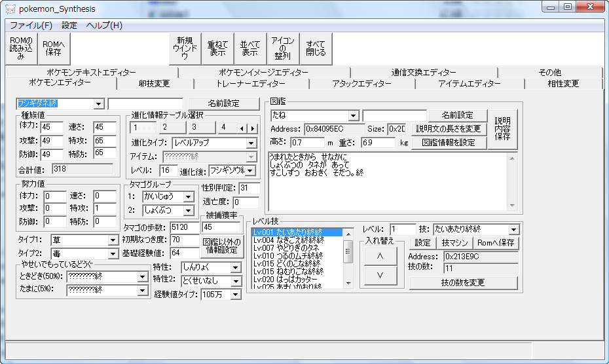This screenshot has width=609, height=364.
Task: Expand the 技 たいあたり dropdown
Action: tap(514, 230)
